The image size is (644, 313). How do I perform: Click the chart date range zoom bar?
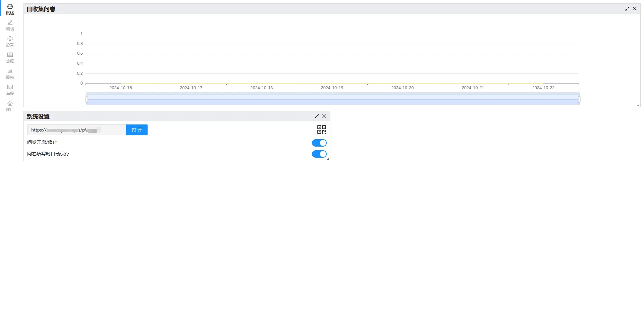pyautogui.click(x=333, y=99)
